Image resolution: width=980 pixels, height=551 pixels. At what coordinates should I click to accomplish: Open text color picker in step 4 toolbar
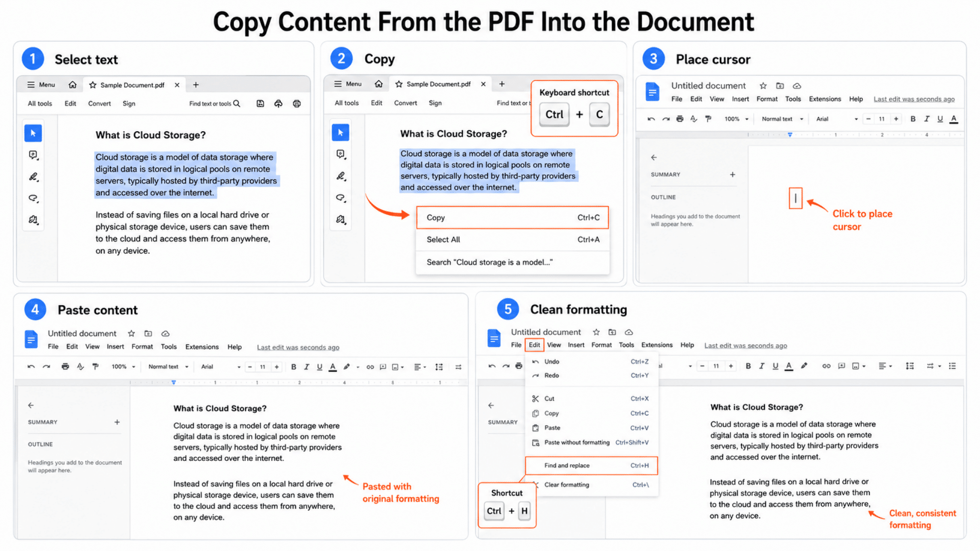333,367
